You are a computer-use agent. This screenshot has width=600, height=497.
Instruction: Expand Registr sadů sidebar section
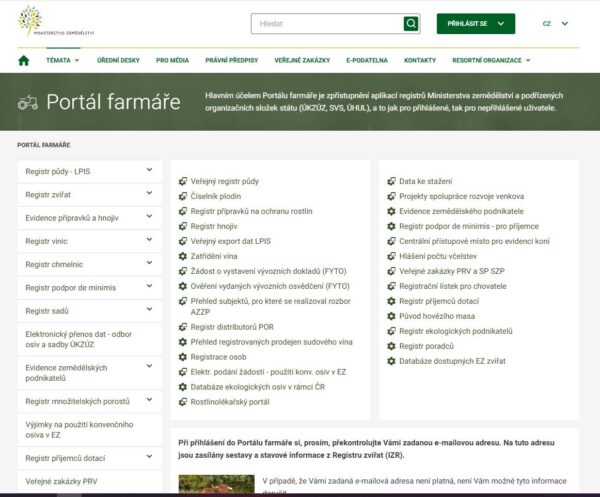[149, 310]
